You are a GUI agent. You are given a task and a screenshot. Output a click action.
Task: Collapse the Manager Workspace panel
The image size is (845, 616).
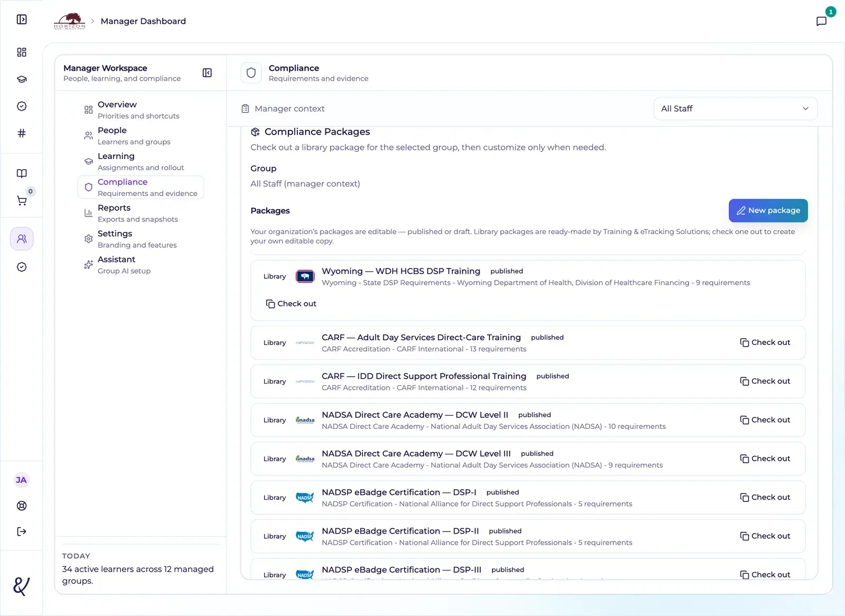pos(207,73)
